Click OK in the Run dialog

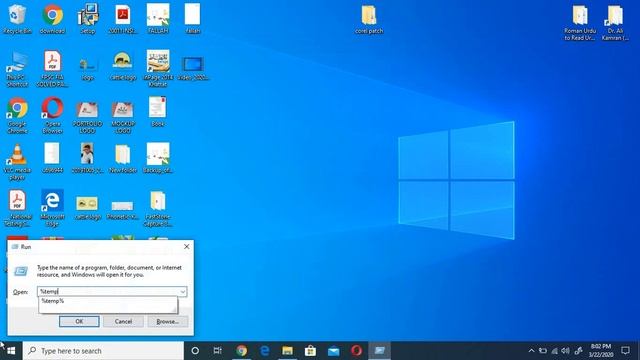pos(79,322)
